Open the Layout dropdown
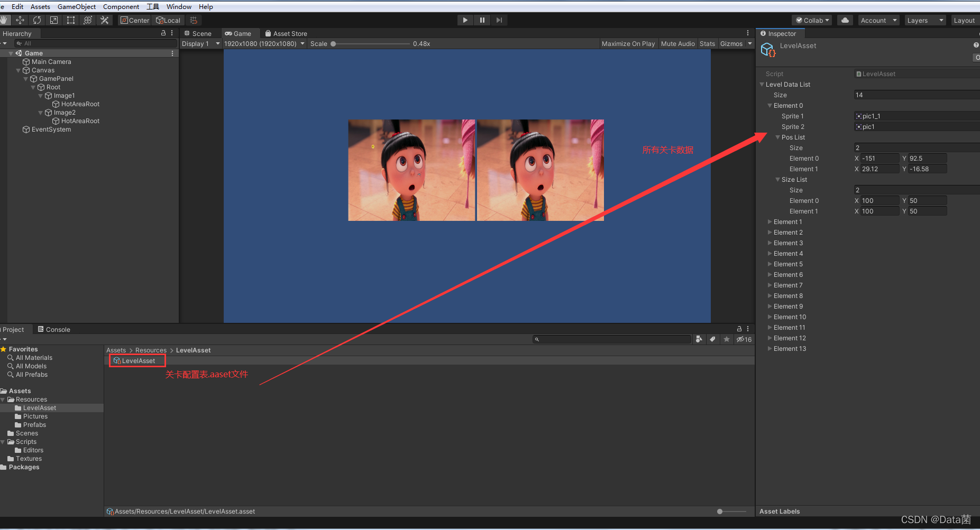Image resolution: width=980 pixels, height=530 pixels. (965, 20)
